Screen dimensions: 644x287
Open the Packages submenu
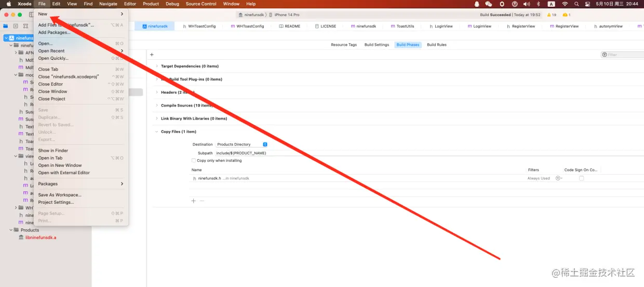coord(81,184)
